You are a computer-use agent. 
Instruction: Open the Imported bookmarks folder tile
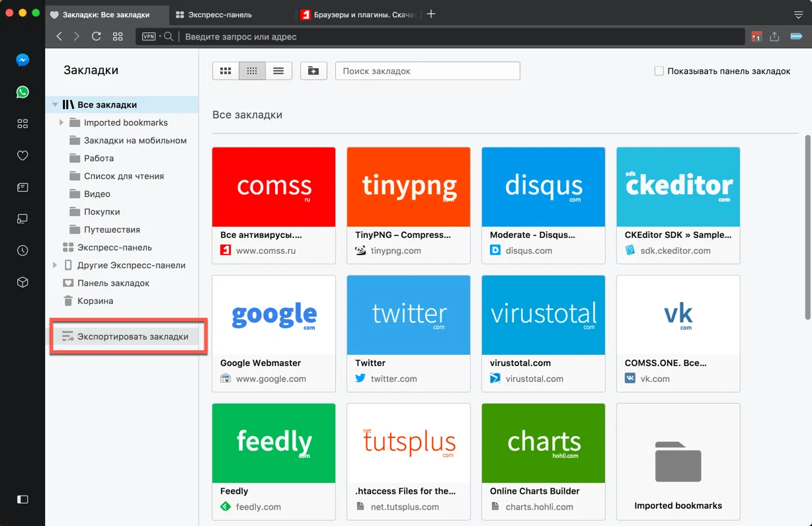tap(678, 461)
